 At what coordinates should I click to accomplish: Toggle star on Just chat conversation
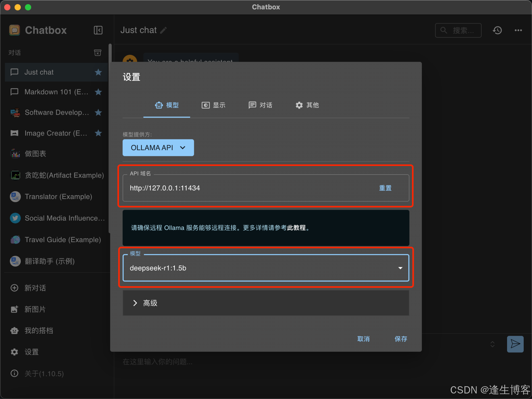[x=98, y=72]
